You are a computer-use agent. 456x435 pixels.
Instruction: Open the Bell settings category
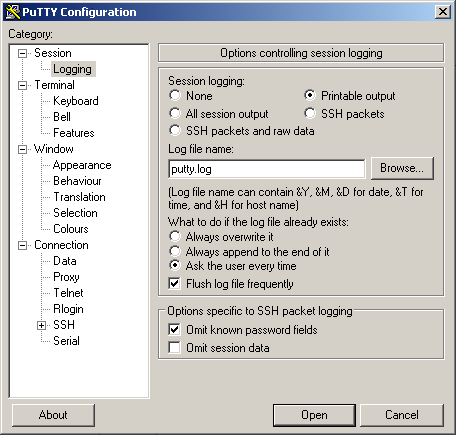point(62,117)
